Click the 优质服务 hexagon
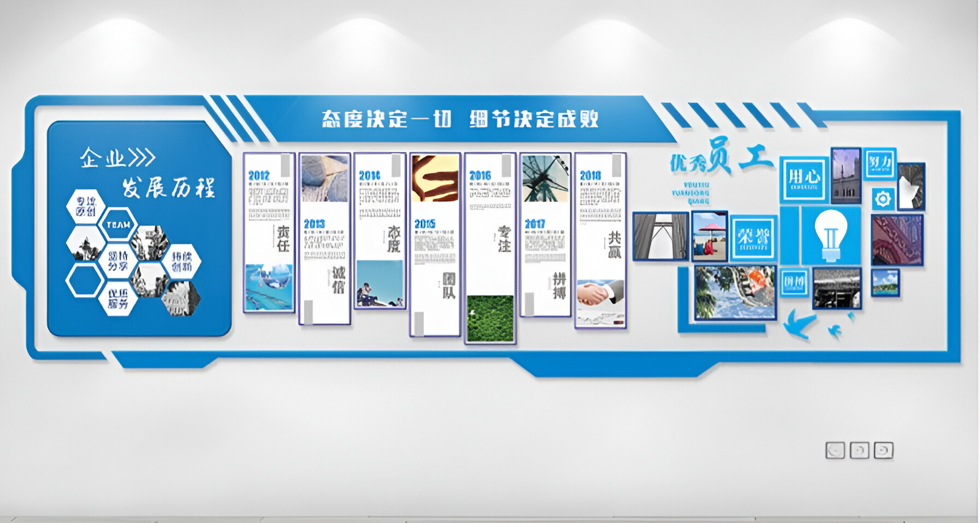The image size is (980, 523). pyautogui.click(x=118, y=299)
